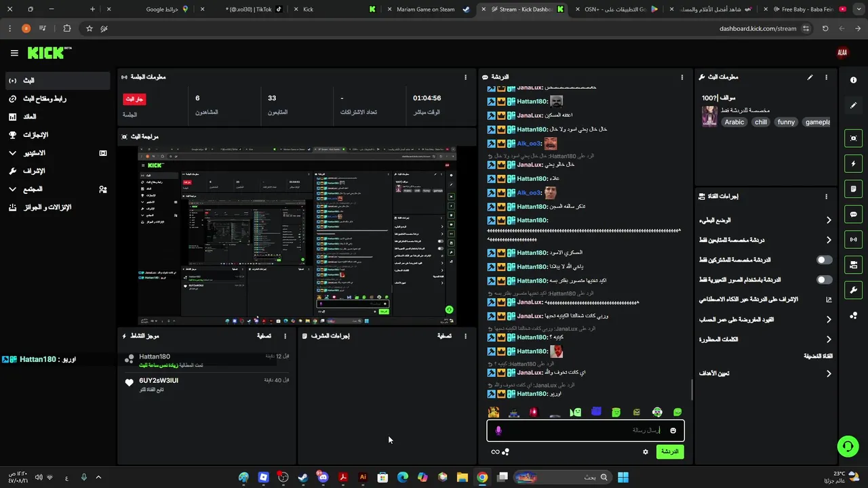
Task: Open the channel actions panel options menu
Action: coord(826,197)
